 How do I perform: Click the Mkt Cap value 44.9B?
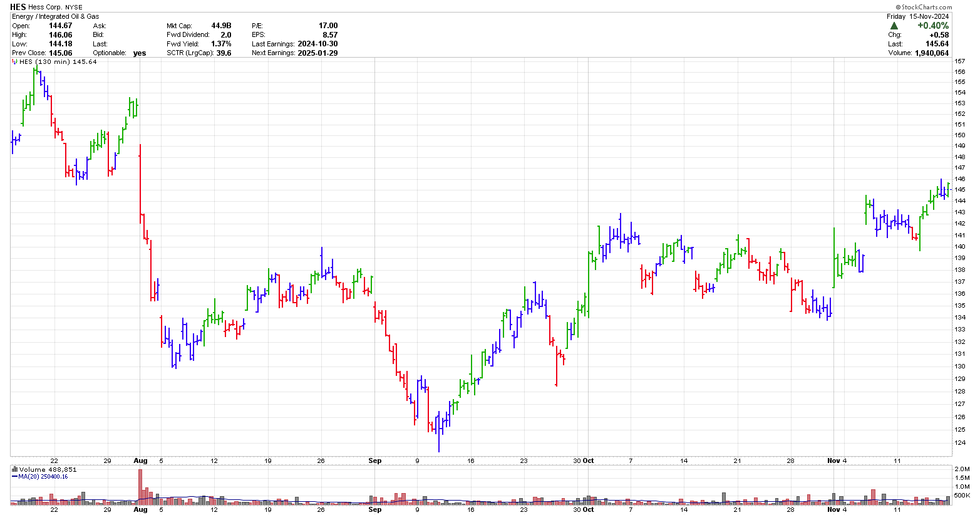coord(221,26)
